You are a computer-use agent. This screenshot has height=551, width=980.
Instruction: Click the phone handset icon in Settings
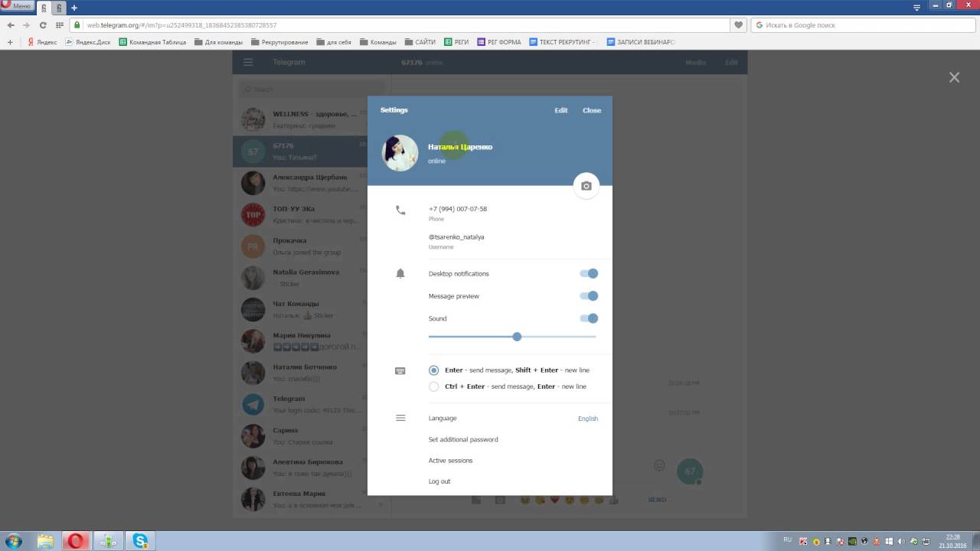coord(400,210)
